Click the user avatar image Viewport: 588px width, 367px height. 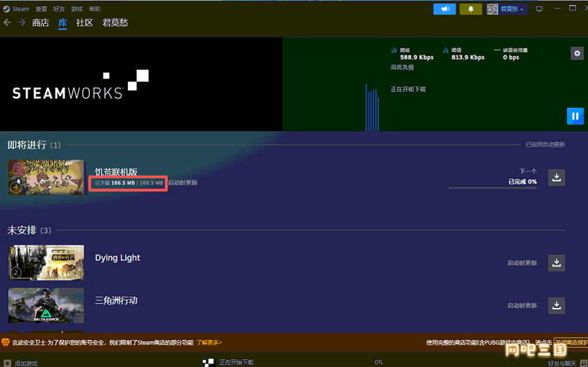(x=493, y=9)
